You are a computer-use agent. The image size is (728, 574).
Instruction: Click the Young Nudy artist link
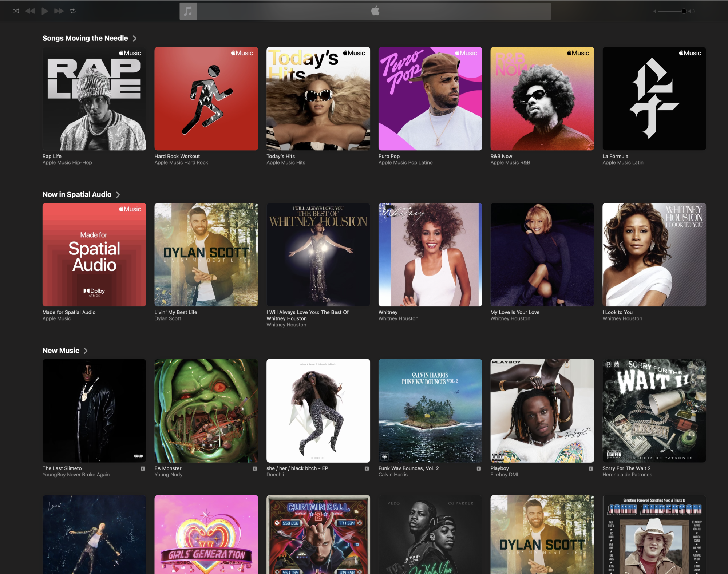coord(169,475)
